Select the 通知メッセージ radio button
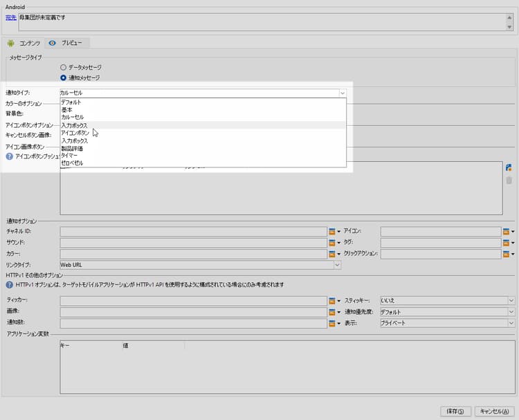The width and height of the screenshot is (519, 420). pos(63,77)
